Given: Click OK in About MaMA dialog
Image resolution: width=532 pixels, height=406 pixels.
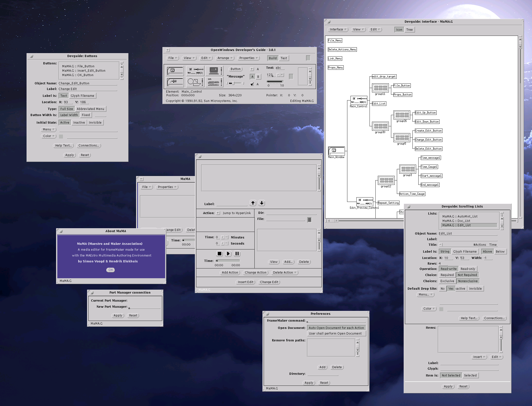Looking at the screenshot, I should pos(111,270).
